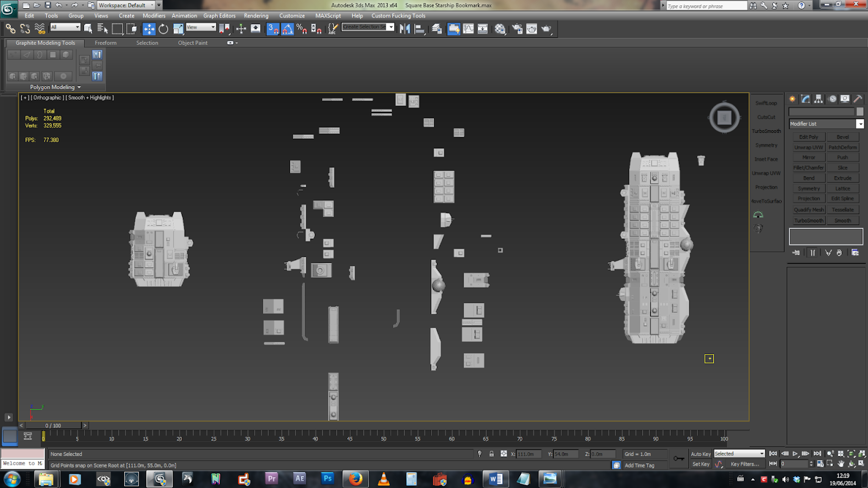Toggle Auto Key animation mode
This screenshot has width=868, height=488.
coord(700,454)
